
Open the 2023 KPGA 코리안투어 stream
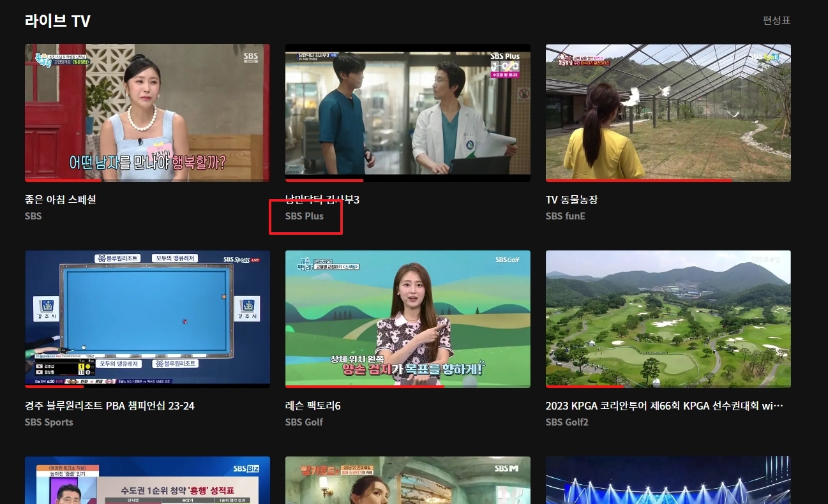coord(668,318)
